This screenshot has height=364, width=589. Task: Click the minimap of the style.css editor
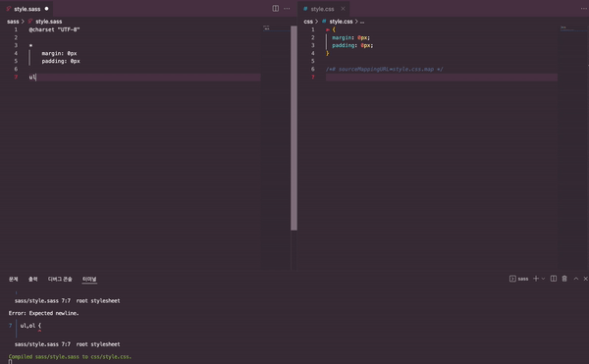[572, 147]
